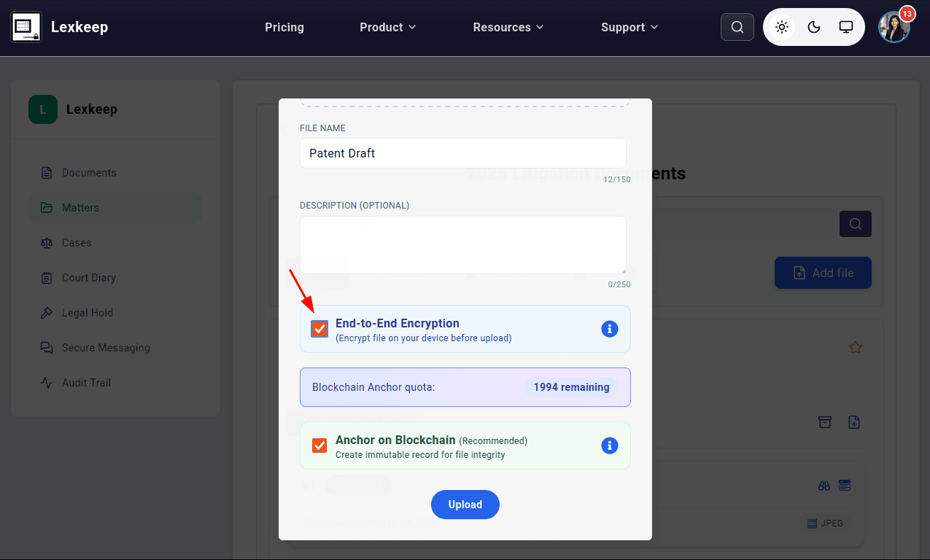Click search button beside the matter search field
This screenshot has width=930, height=560.
856,224
